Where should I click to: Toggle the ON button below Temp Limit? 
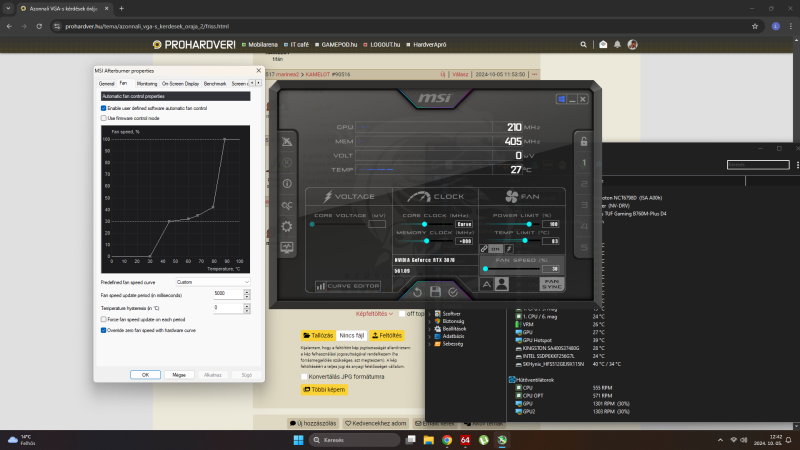tap(495, 248)
